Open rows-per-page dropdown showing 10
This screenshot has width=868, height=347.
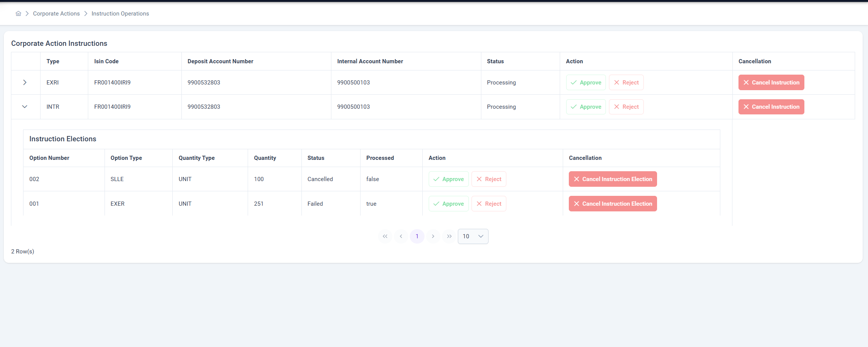[473, 236]
